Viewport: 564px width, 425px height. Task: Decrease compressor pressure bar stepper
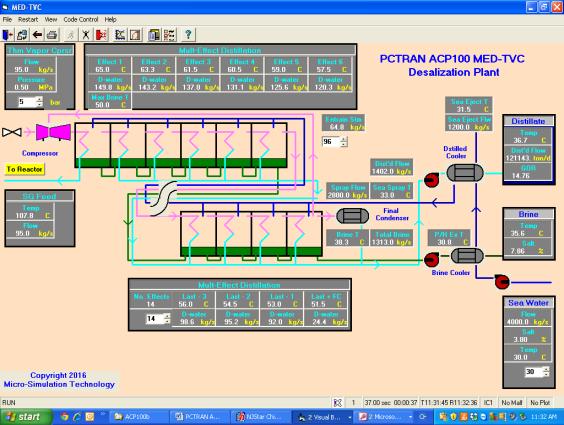[40, 105]
